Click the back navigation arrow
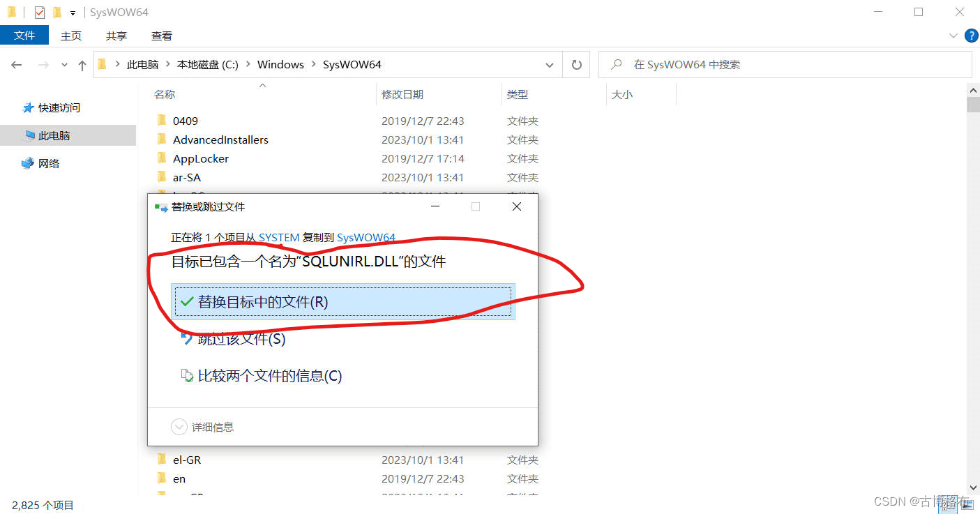980x514 pixels. pos(17,65)
